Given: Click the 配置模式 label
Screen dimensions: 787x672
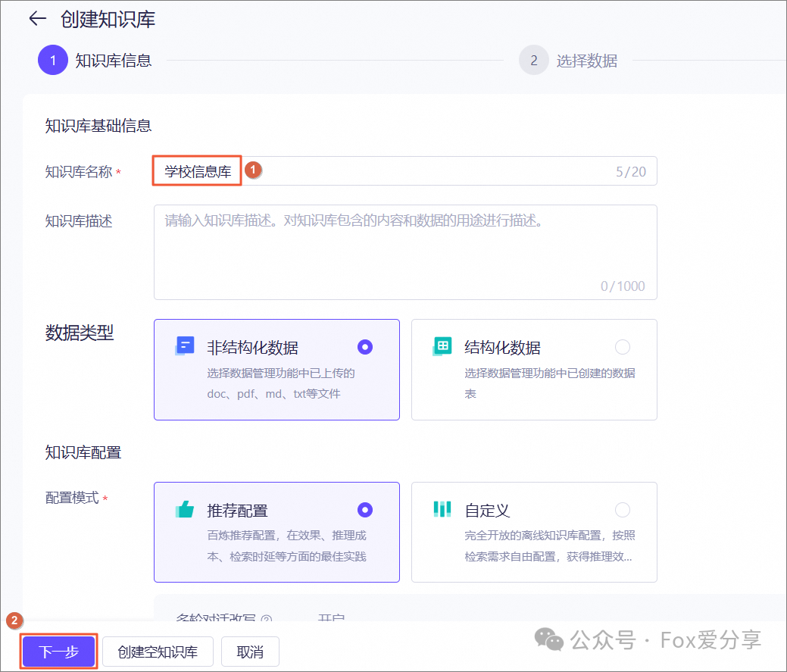Looking at the screenshot, I should click(72, 498).
